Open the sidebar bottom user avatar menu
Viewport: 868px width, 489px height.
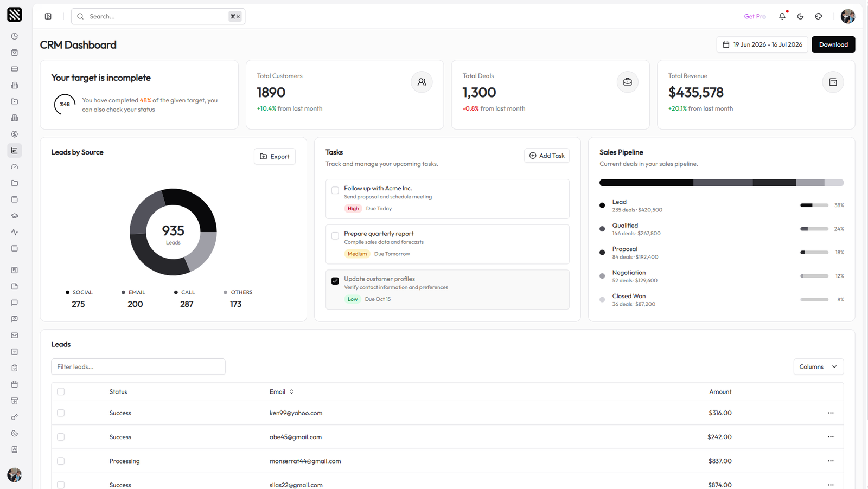coord(15,475)
